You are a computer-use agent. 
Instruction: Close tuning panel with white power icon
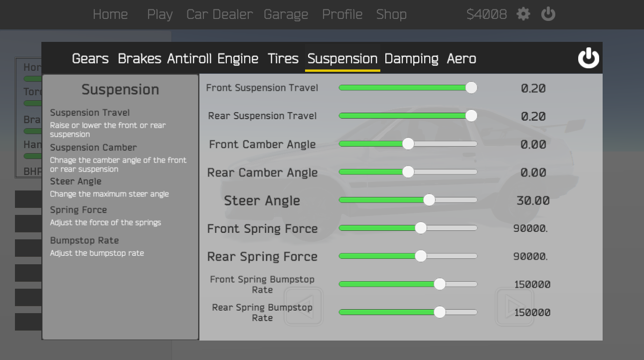[x=589, y=58]
